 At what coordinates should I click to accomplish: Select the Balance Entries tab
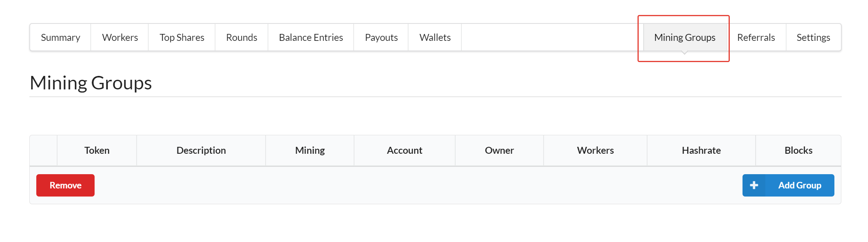(x=311, y=37)
